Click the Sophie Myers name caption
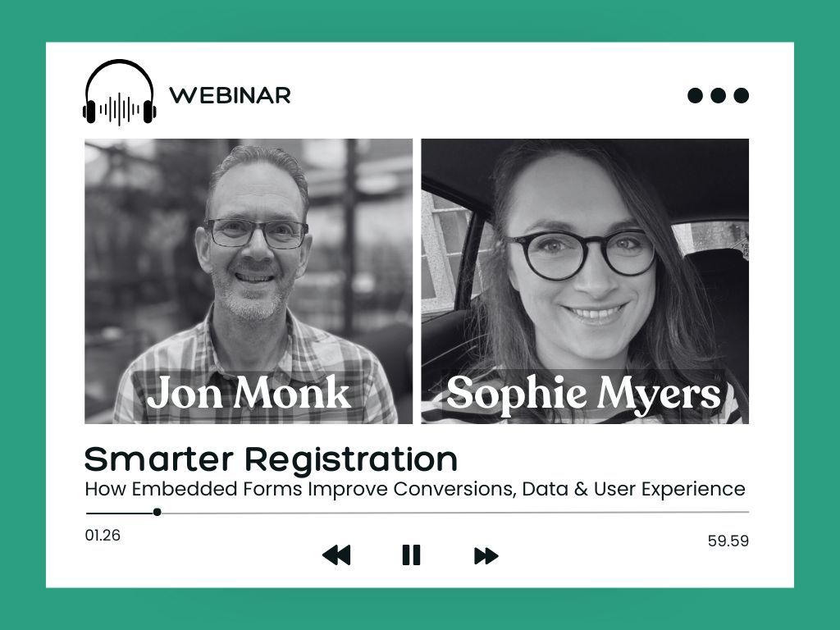The height and width of the screenshot is (630, 840). tap(584, 394)
